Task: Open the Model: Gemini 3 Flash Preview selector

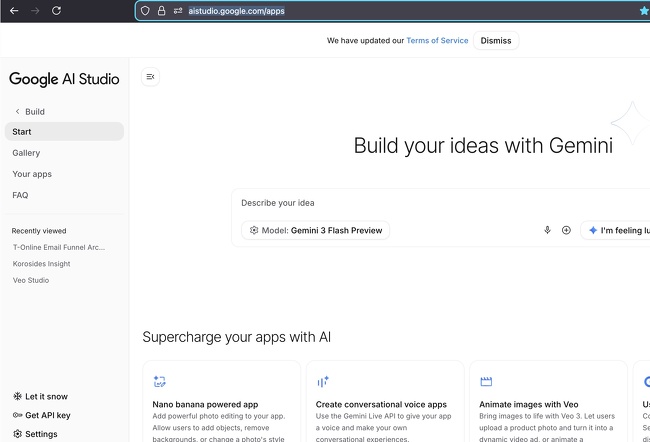Action: click(316, 230)
